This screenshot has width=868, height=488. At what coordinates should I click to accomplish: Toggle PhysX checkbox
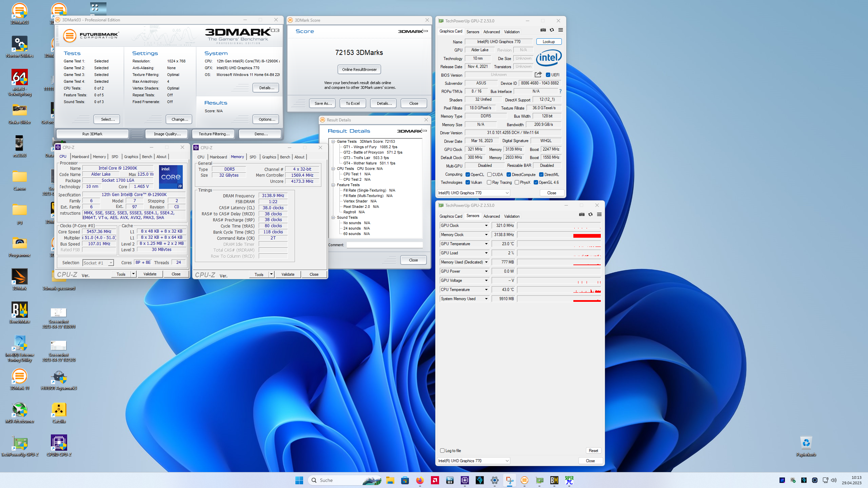coord(517,182)
